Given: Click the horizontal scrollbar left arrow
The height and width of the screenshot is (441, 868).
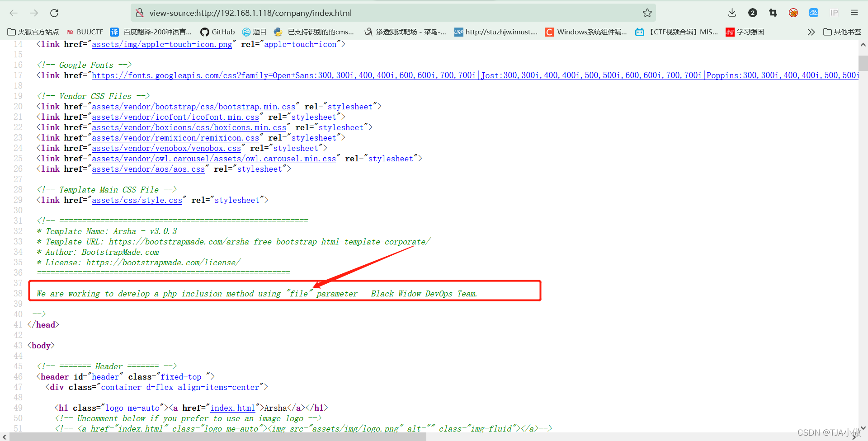Looking at the screenshot, I should pyautogui.click(x=5, y=437).
